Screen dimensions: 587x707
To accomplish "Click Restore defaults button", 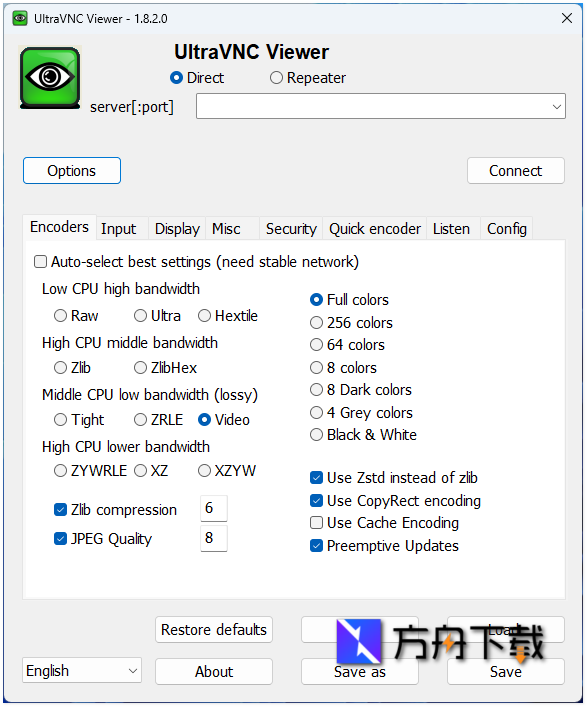I will click(214, 629).
